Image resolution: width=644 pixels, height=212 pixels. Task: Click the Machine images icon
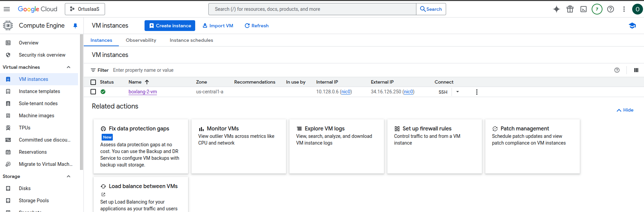(x=8, y=116)
